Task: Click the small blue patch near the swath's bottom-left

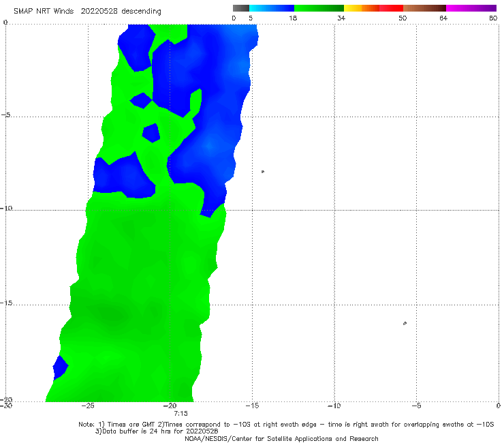Action: tap(60, 368)
